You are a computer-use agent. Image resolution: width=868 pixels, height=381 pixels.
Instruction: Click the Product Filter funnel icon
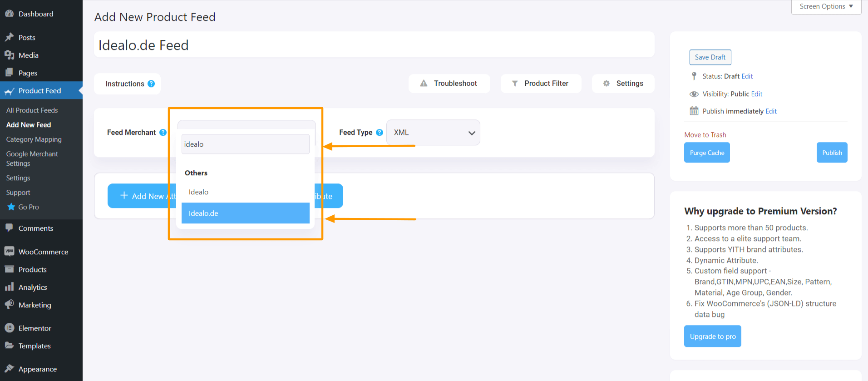(x=515, y=84)
